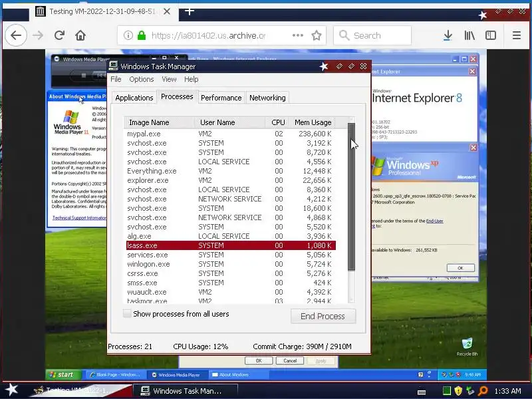532x399 pixels.
Task: Select the highlighted lsass.exe row
Action: pyautogui.click(x=231, y=245)
